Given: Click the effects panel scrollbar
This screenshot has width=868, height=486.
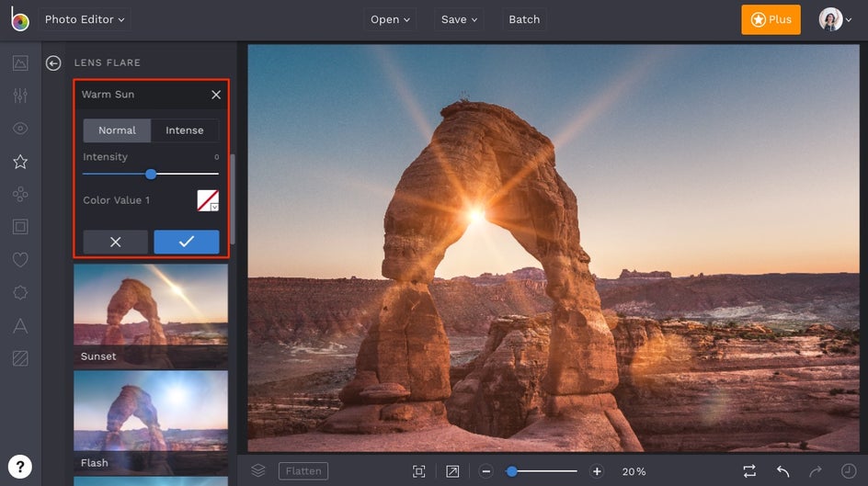Looking at the screenshot, I should tap(233, 199).
